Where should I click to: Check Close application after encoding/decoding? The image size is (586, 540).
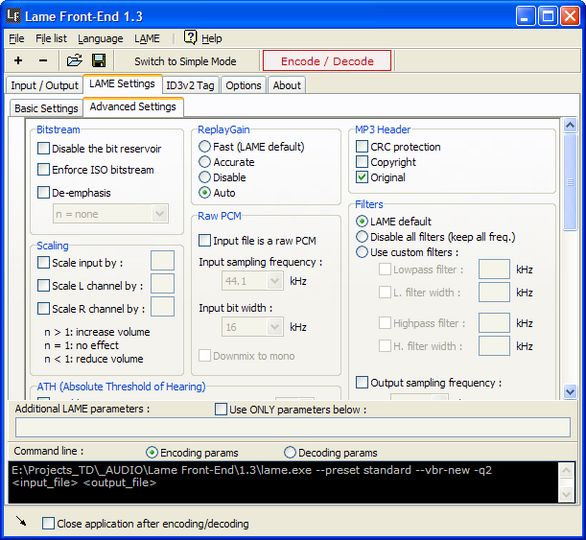click(x=48, y=523)
